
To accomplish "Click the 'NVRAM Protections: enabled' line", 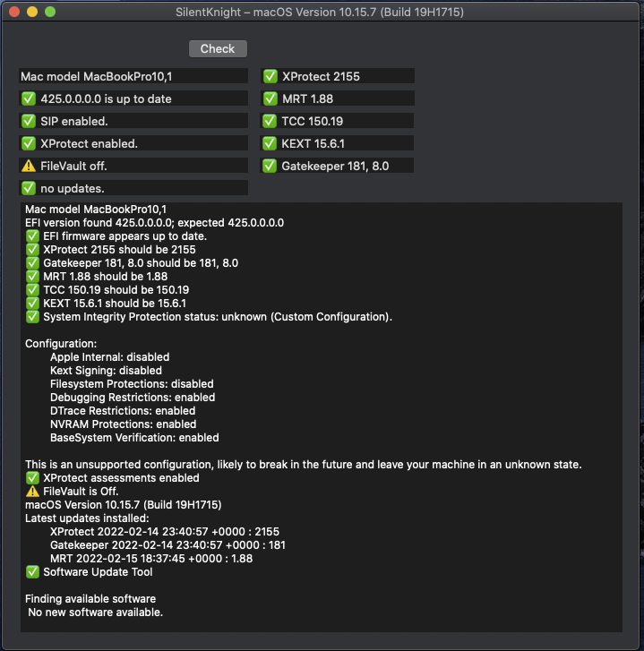I will (x=123, y=424).
